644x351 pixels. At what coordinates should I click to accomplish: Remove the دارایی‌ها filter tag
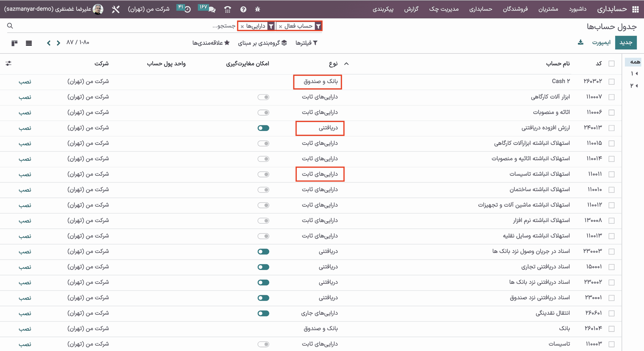242,27
